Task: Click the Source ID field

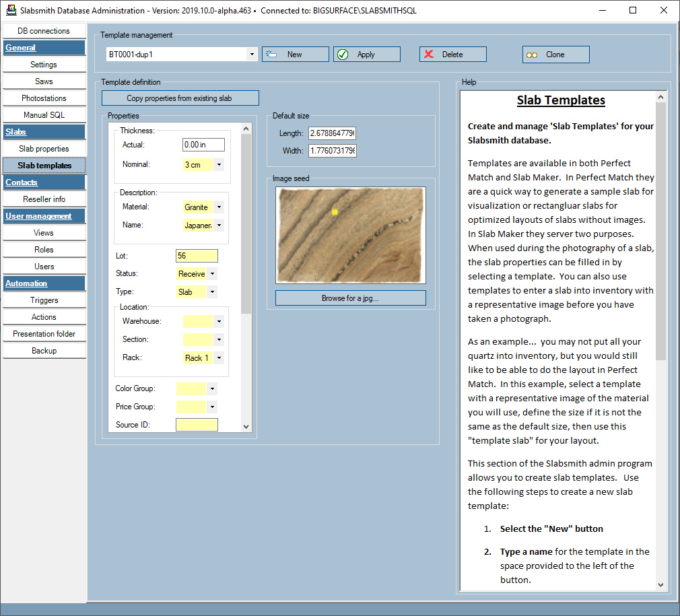Action: (x=197, y=425)
